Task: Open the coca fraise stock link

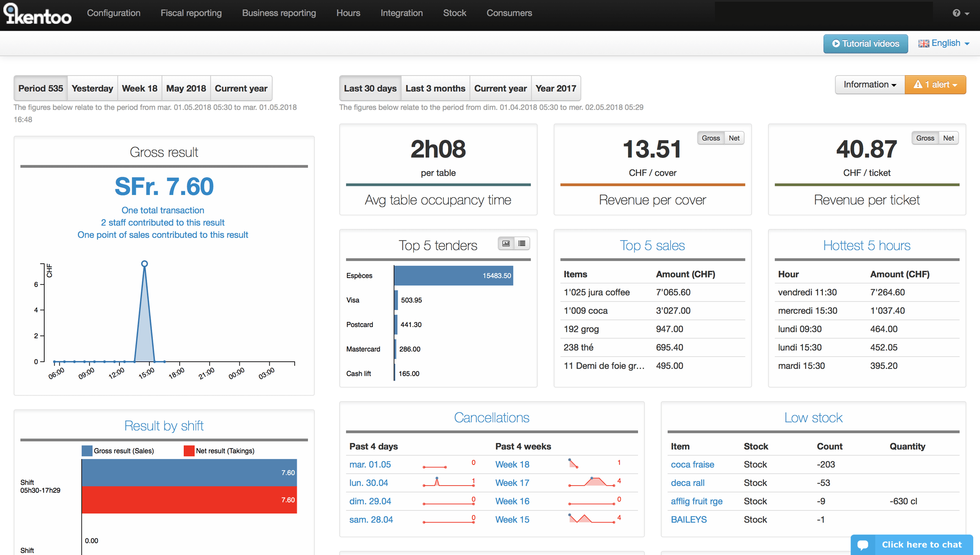Action: (692, 464)
